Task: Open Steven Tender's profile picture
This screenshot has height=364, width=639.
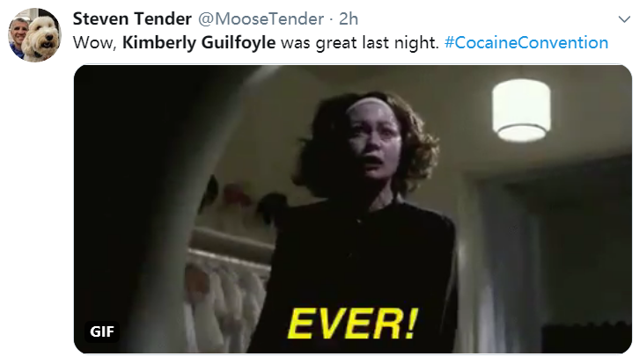Action: coord(34,35)
